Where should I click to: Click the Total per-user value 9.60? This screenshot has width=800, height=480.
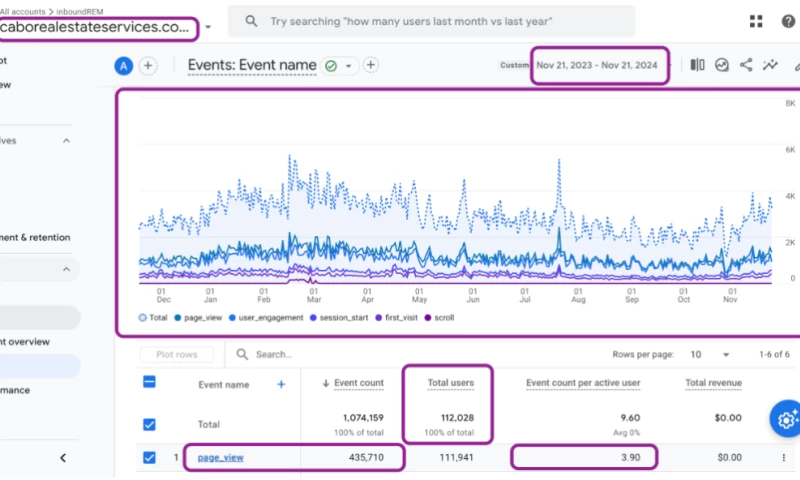coord(630,418)
